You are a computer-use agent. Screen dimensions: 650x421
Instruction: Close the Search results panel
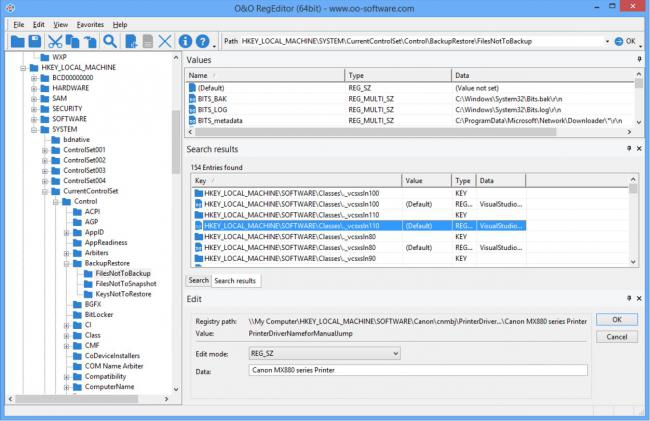pyautogui.click(x=639, y=148)
